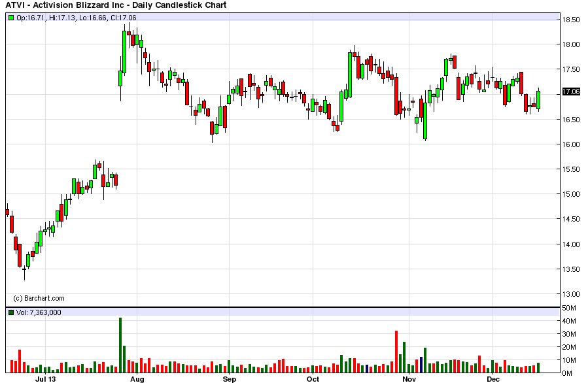Click the 14.50 price axis label
This screenshot has height=383, width=588.
571,219
